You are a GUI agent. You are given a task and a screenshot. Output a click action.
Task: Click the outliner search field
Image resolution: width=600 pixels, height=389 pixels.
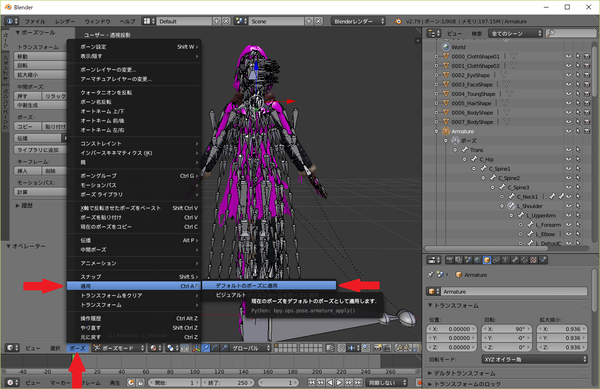571,34
